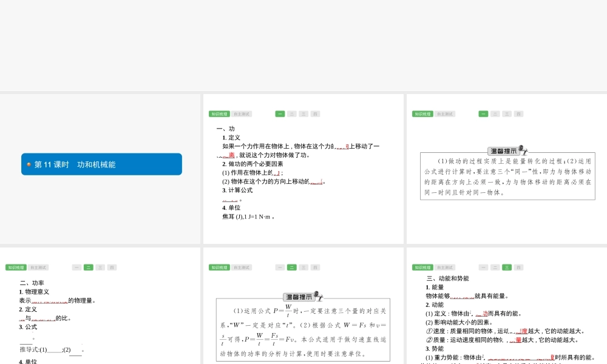
Task: Click the orange bullet on the blue title banner
Action: [29, 164]
